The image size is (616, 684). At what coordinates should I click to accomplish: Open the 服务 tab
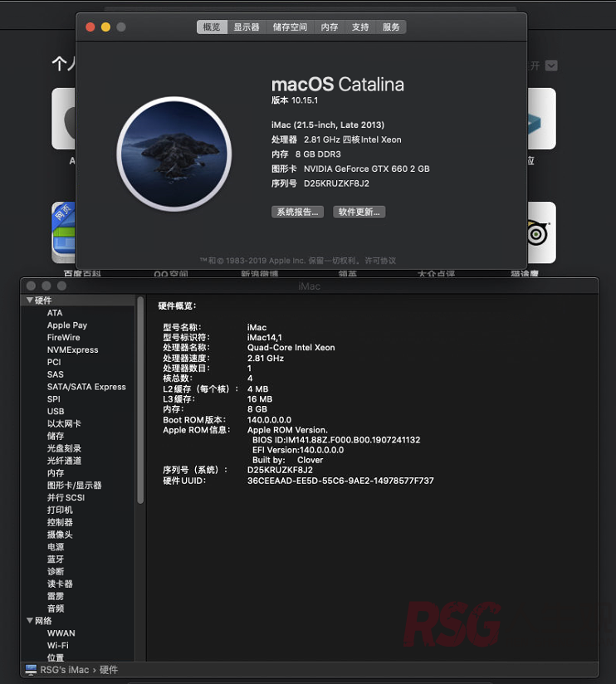pos(391,27)
